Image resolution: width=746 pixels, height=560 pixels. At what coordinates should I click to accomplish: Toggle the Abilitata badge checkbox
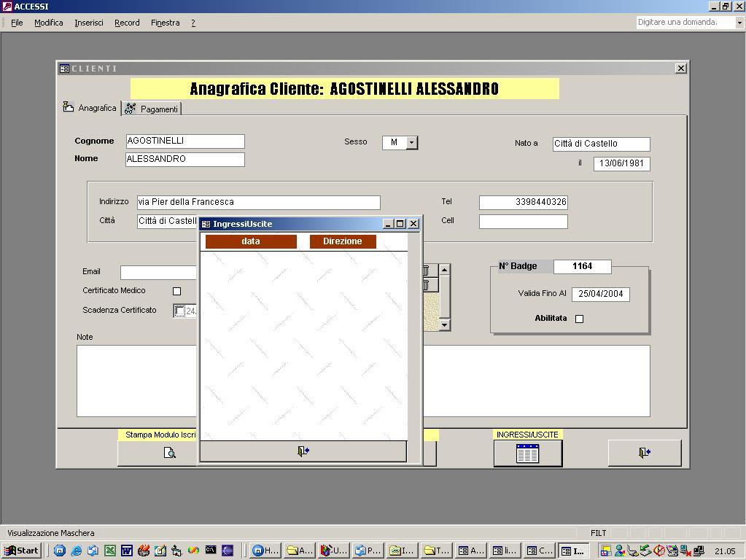coord(579,319)
